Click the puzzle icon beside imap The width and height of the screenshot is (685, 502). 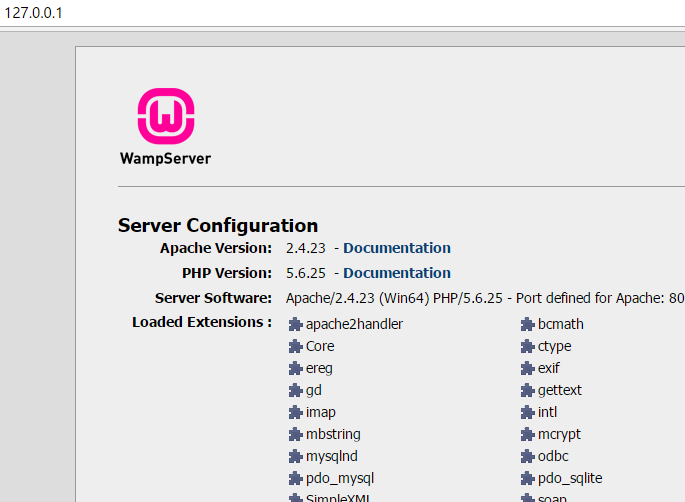coord(295,412)
